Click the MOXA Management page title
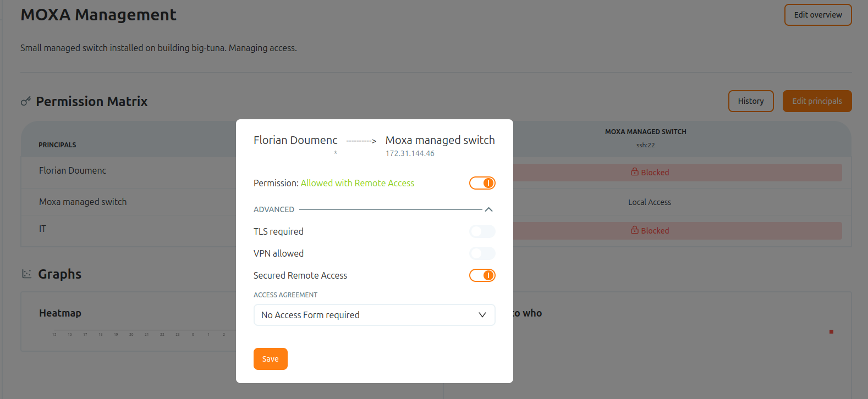 (98, 15)
